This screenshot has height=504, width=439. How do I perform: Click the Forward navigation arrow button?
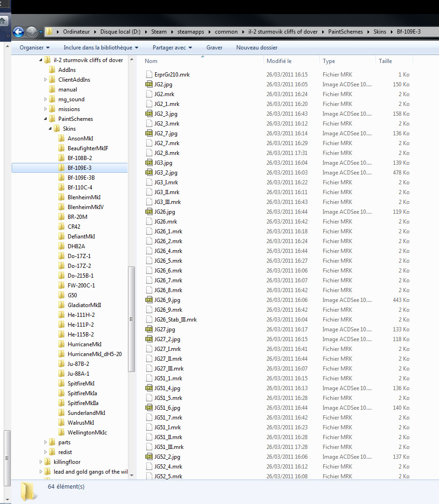pyautogui.click(x=31, y=32)
